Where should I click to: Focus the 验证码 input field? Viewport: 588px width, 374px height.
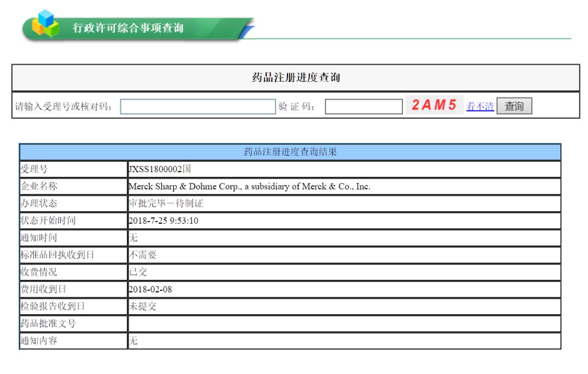[364, 107]
